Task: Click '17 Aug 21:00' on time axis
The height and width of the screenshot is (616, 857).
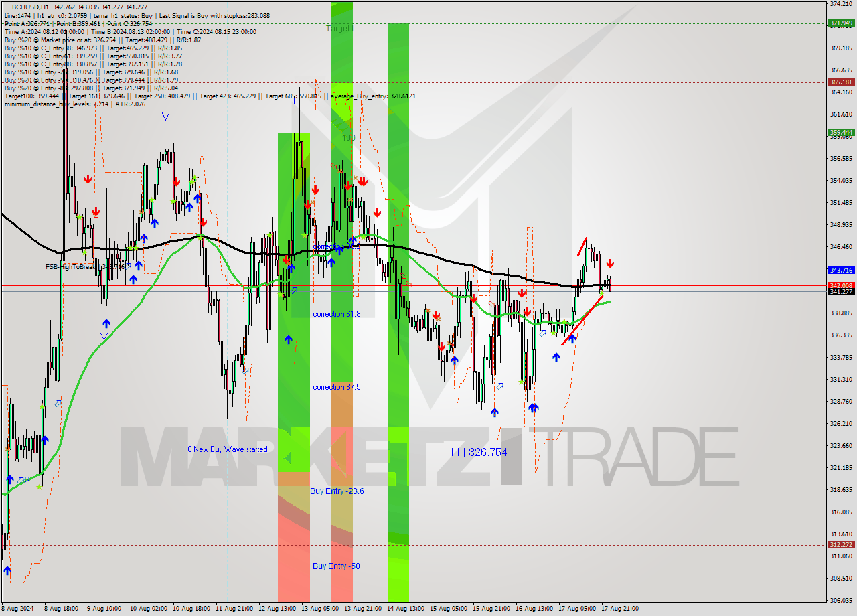Action: coord(620,609)
